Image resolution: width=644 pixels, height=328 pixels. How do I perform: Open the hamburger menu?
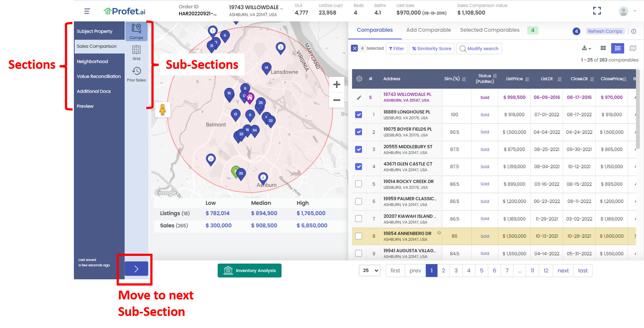tap(87, 11)
